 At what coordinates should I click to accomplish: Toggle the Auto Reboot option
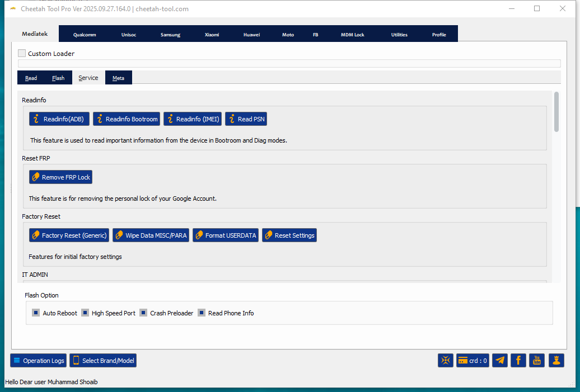click(x=36, y=313)
